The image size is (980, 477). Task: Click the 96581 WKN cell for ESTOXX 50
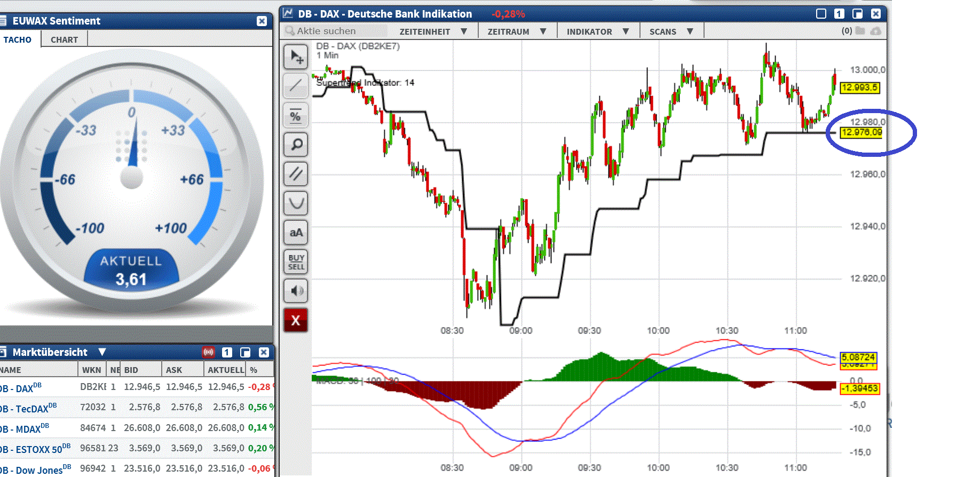click(x=93, y=448)
